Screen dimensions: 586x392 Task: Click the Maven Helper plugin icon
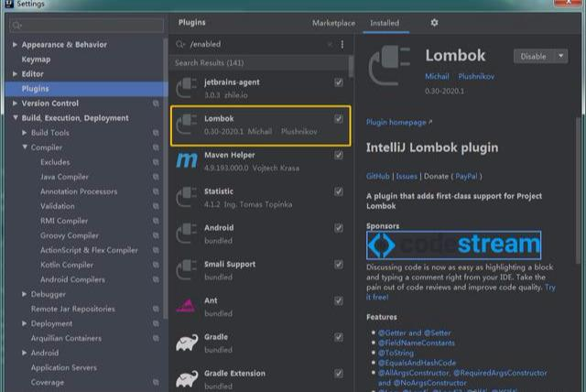click(186, 160)
